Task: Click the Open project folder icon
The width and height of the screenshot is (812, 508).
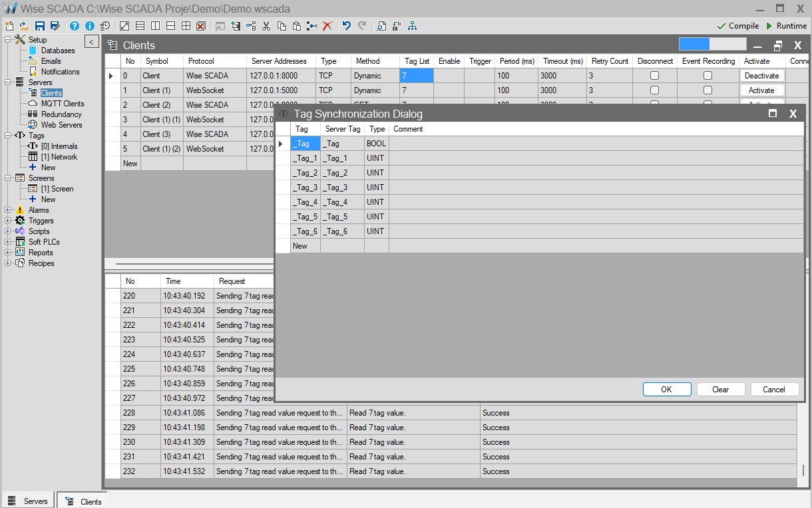Action: 24,26
